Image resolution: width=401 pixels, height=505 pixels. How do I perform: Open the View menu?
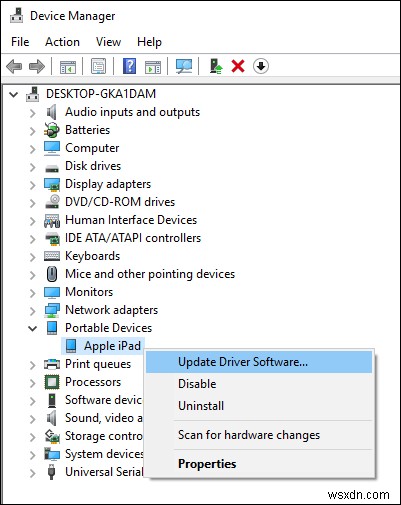(108, 42)
